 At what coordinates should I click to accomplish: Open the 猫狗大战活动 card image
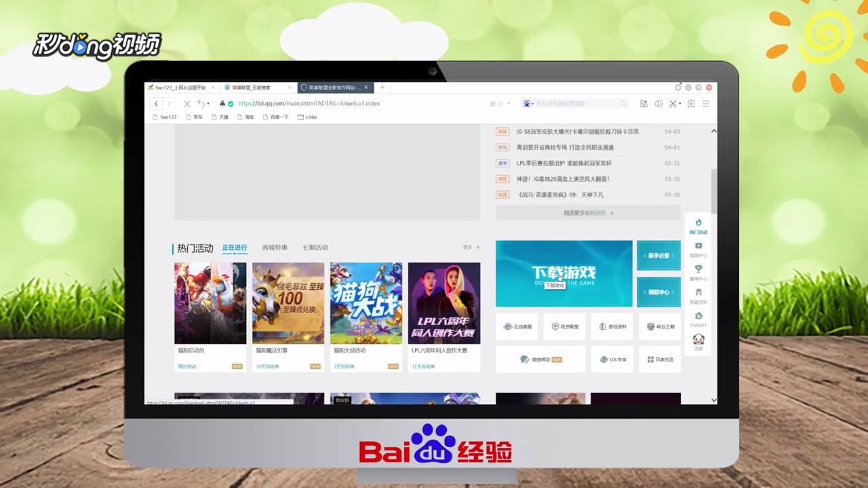366,304
